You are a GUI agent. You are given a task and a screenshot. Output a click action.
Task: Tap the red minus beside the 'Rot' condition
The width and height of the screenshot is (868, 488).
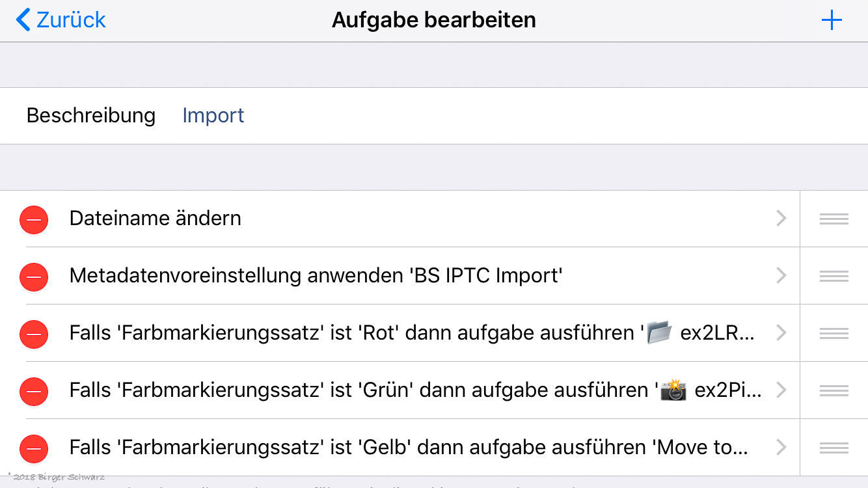tap(34, 334)
